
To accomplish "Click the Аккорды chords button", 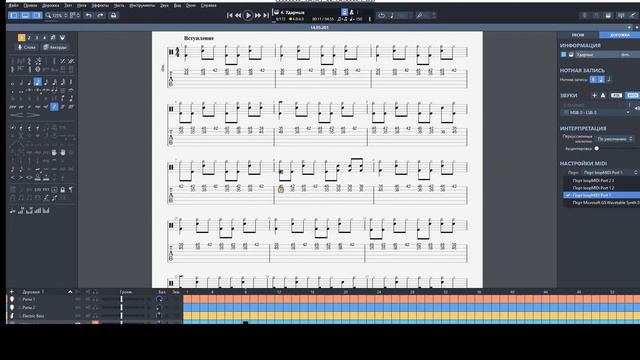I will [55, 47].
